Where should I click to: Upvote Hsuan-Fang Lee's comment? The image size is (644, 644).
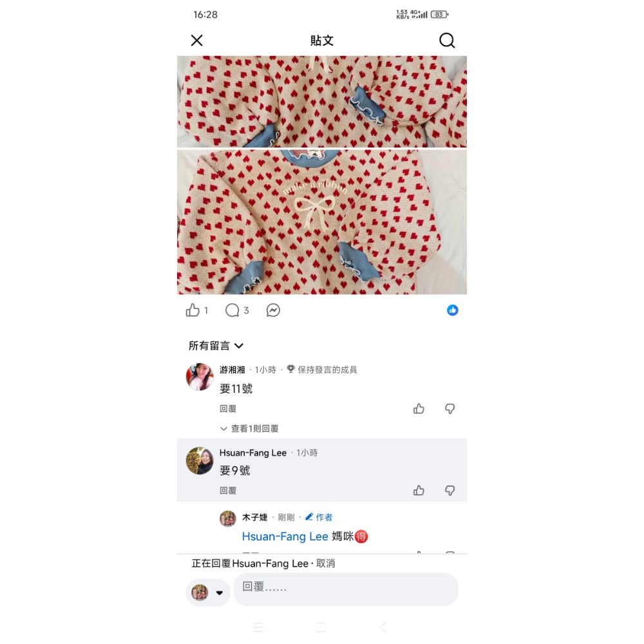pyautogui.click(x=419, y=490)
